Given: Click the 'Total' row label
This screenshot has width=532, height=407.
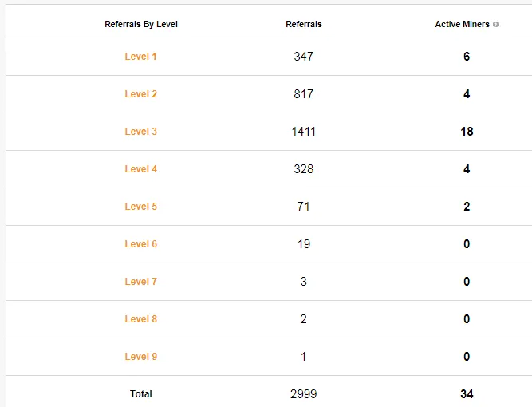Looking at the screenshot, I should pos(141,393).
